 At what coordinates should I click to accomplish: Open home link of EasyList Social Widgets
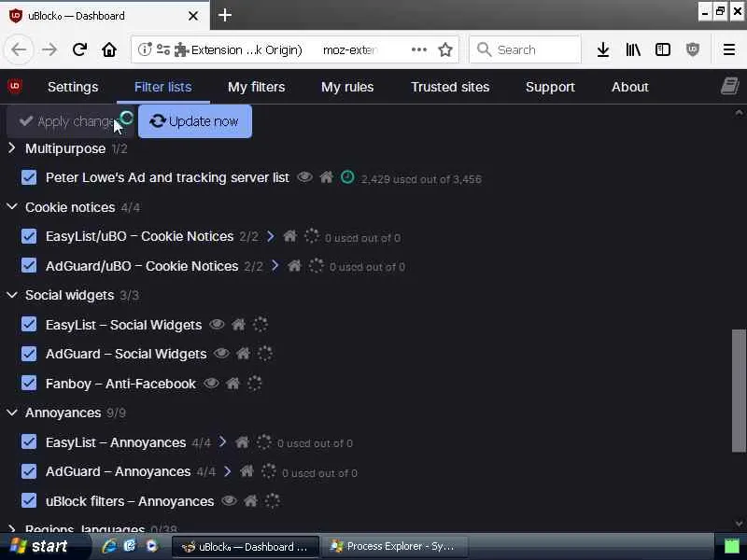click(238, 324)
